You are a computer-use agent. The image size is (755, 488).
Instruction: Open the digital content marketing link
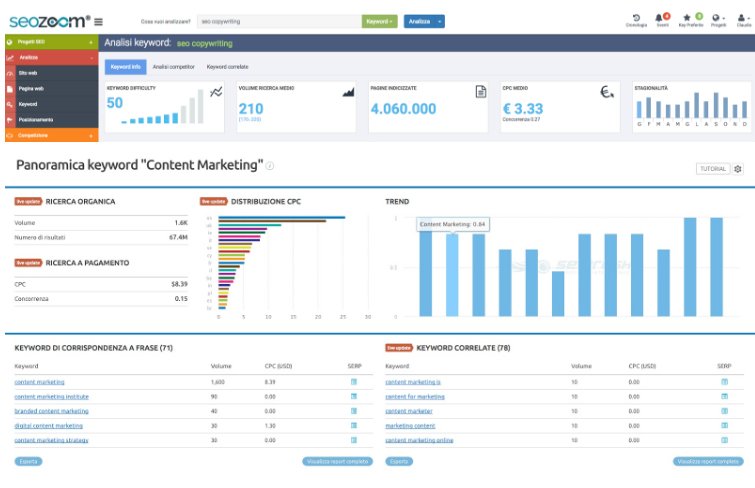tap(49, 425)
